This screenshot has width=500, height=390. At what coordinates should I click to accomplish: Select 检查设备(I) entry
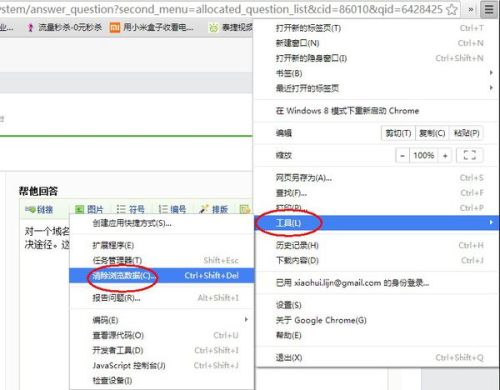tap(162, 381)
